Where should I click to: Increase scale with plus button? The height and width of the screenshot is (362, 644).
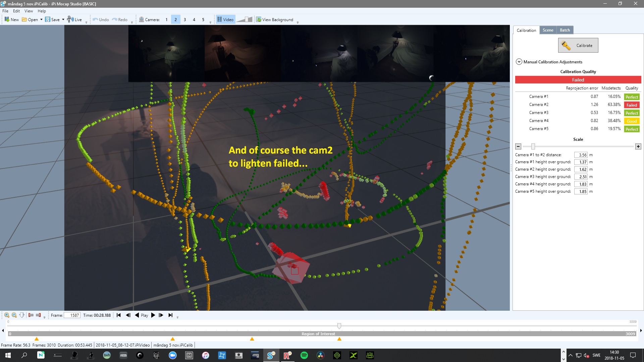[x=638, y=146]
